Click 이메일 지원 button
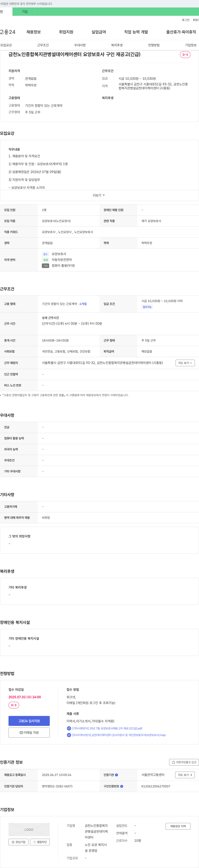The height and width of the screenshot is (868, 199). click(29, 733)
